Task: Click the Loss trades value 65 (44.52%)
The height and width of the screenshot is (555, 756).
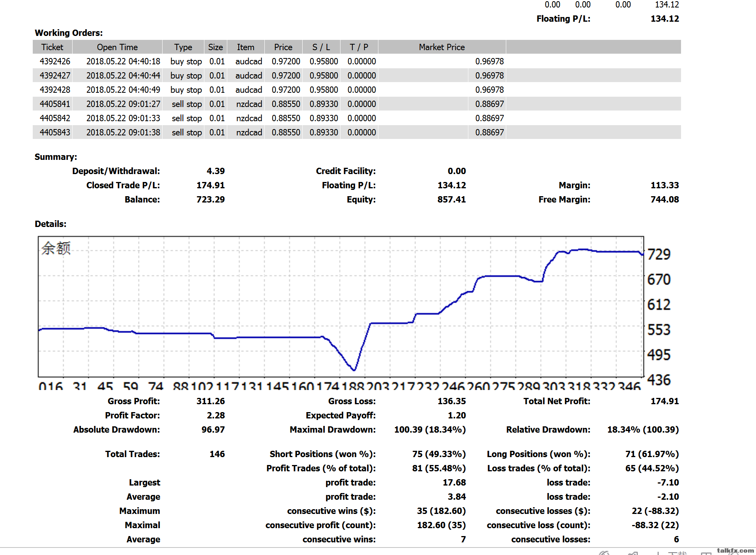Action: coord(652,468)
